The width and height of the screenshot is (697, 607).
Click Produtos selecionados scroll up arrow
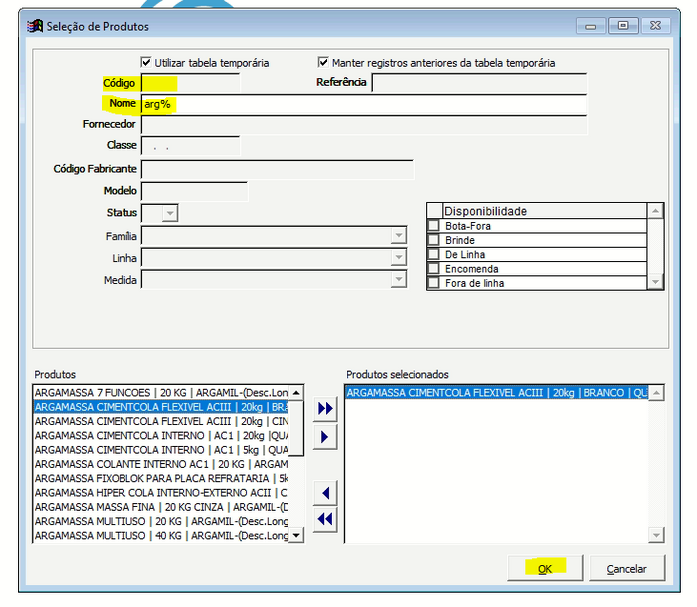pos(656,393)
